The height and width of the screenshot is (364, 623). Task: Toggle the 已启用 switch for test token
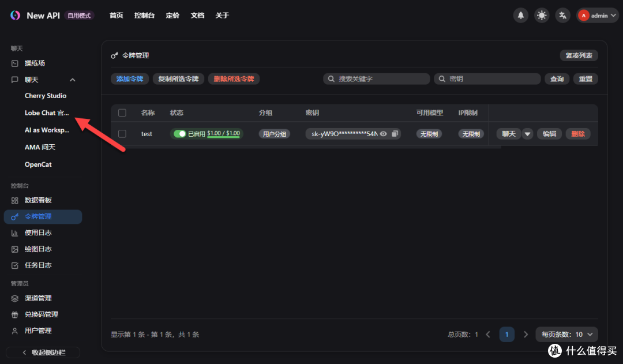tap(179, 134)
